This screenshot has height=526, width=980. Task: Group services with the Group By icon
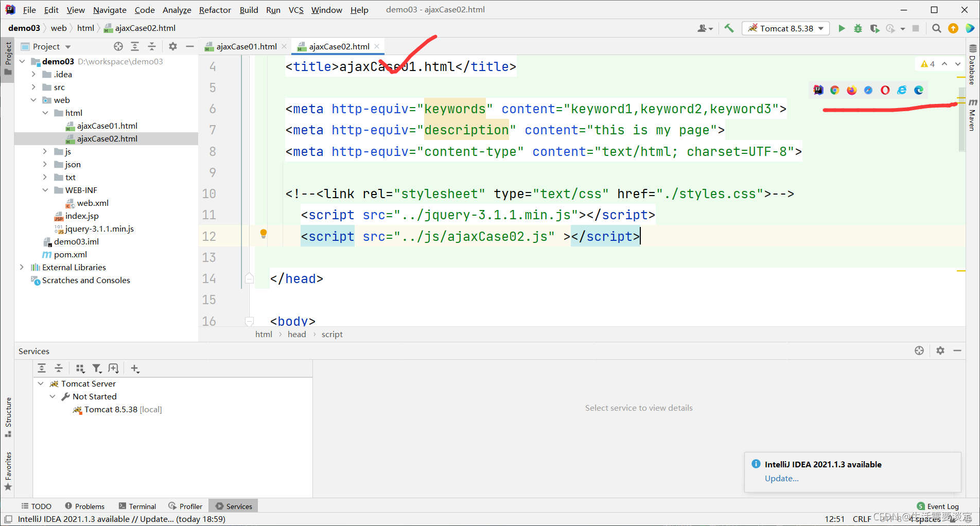(x=80, y=368)
